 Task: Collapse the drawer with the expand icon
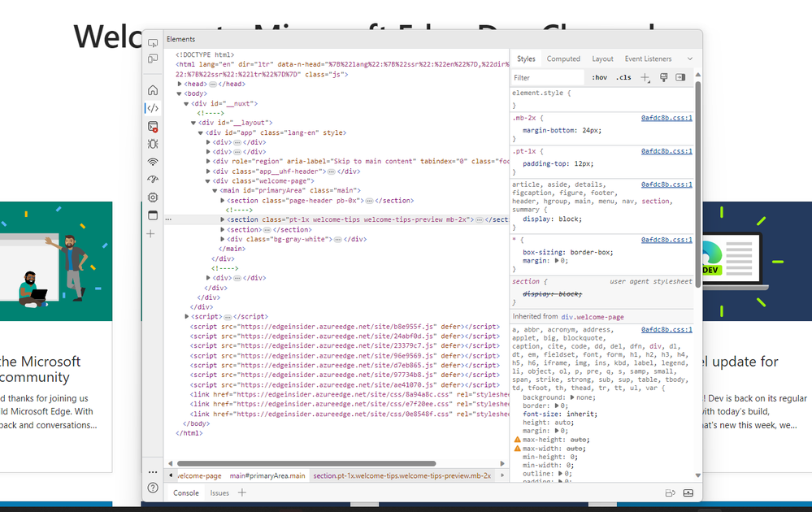688,492
